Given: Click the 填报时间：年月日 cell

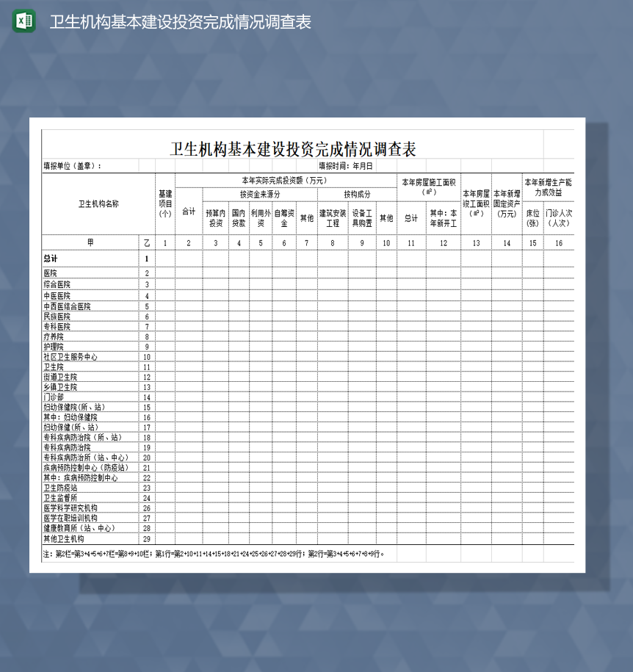Looking at the screenshot, I should tap(345, 165).
